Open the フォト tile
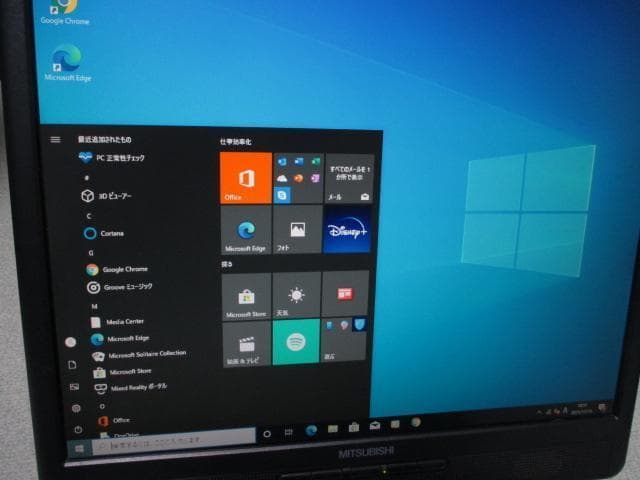Screen dimensions: 640x480 point(297,230)
